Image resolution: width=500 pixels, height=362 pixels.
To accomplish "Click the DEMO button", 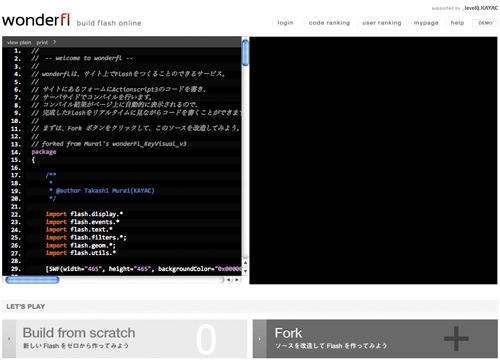I will click(x=485, y=23).
